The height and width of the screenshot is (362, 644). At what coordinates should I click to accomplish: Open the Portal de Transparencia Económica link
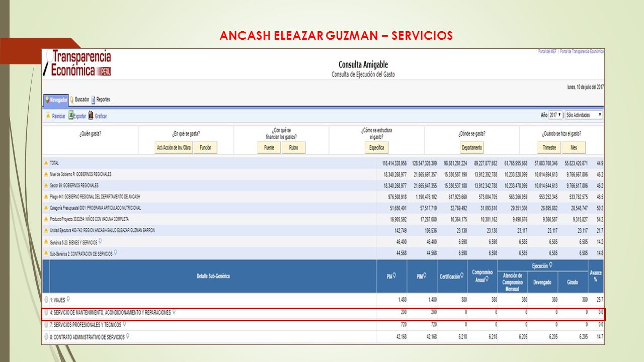pyautogui.click(x=582, y=51)
